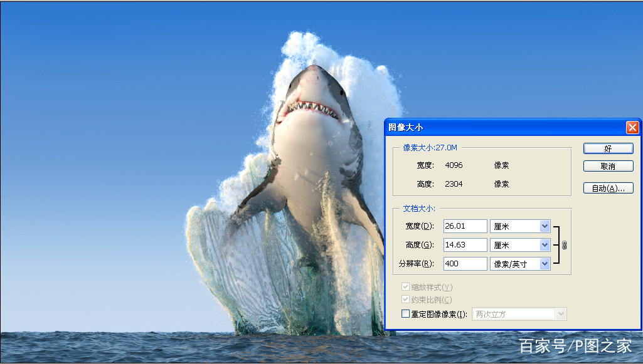
Task: Expand the 宽度 unit 厘米 dropdown
Action: (545, 226)
